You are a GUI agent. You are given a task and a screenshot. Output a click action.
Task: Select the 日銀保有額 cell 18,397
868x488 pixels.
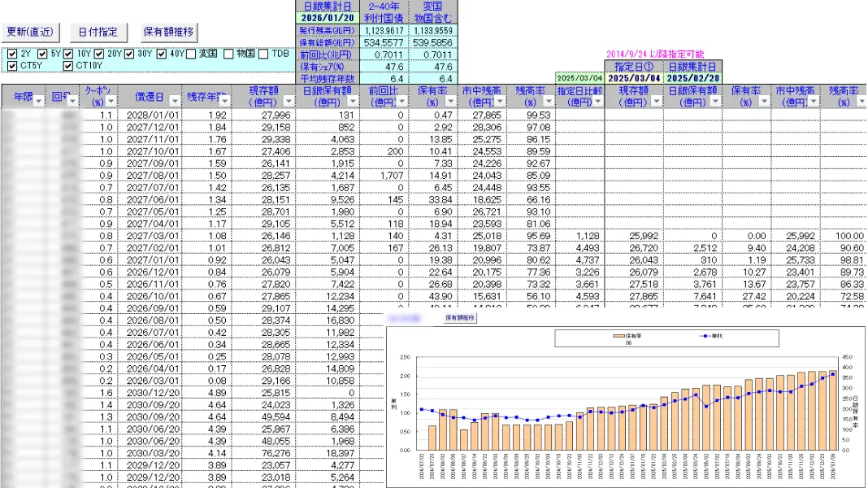pos(328,454)
